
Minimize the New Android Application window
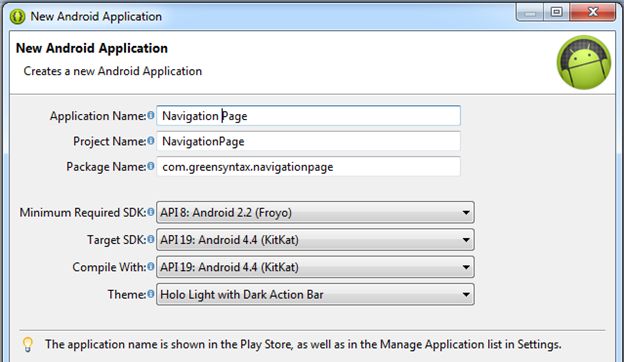click(530, 12)
